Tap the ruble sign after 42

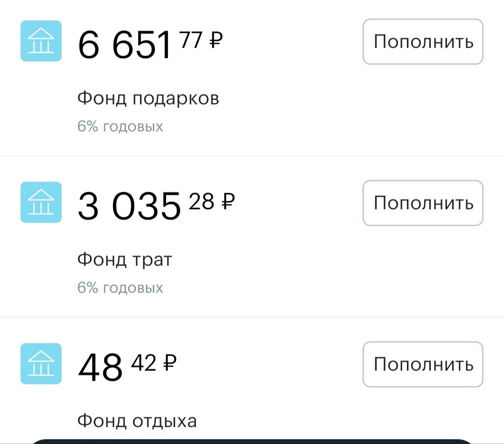coord(170,362)
